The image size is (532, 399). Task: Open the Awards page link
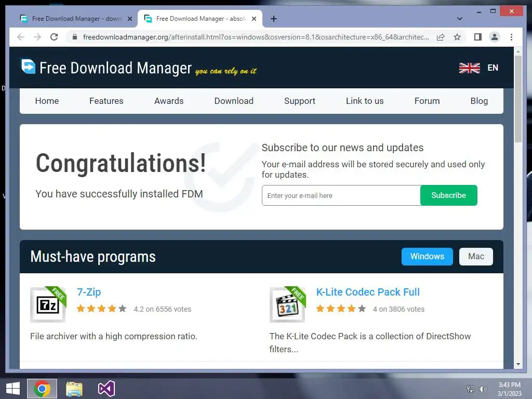click(x=169, y=101)
